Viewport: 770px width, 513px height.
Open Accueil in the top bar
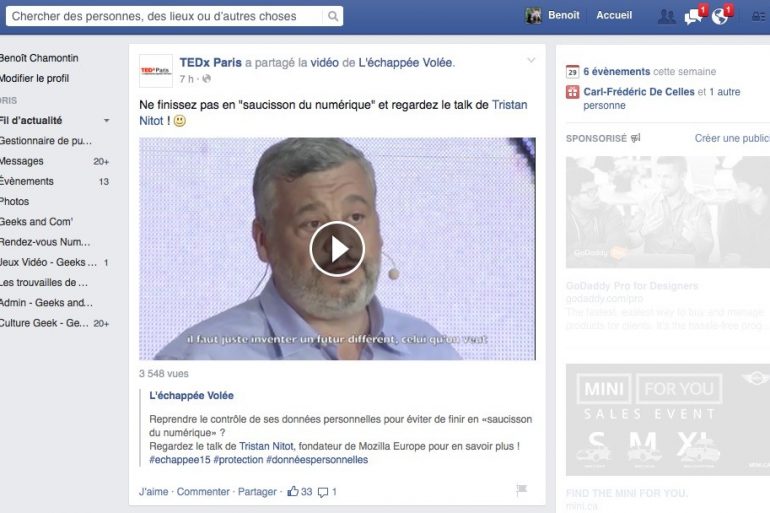tap(614, 16)
